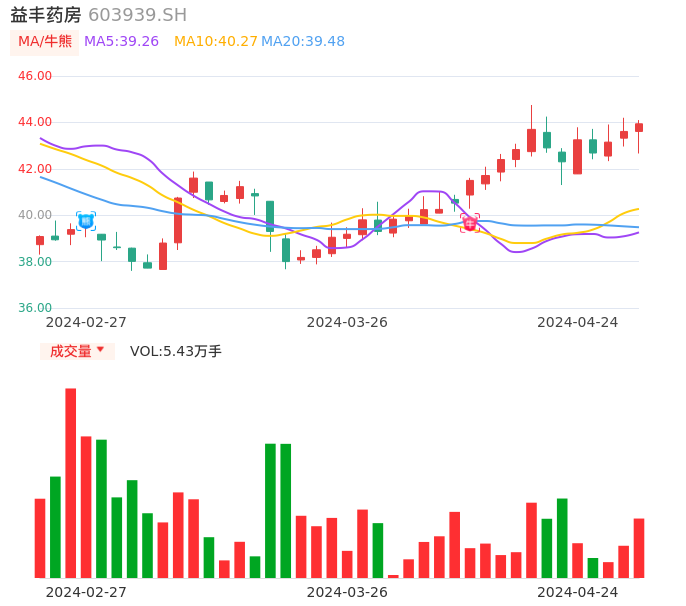Click the 2024-04-24 date under volume chart

(578, 592)
